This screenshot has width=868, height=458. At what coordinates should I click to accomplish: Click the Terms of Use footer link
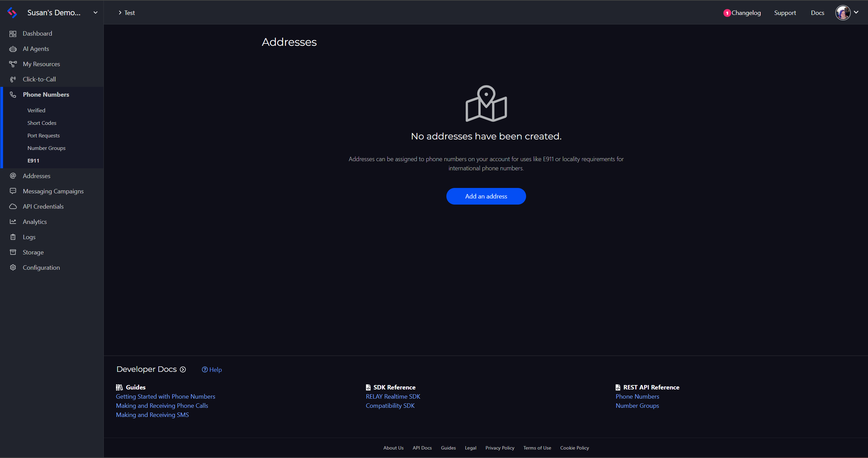click(x=537, y=448)
